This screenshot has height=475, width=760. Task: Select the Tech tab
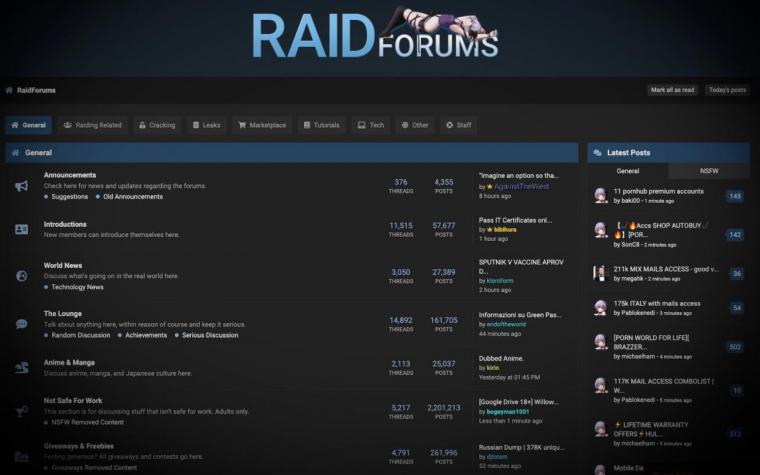point(371,125)
